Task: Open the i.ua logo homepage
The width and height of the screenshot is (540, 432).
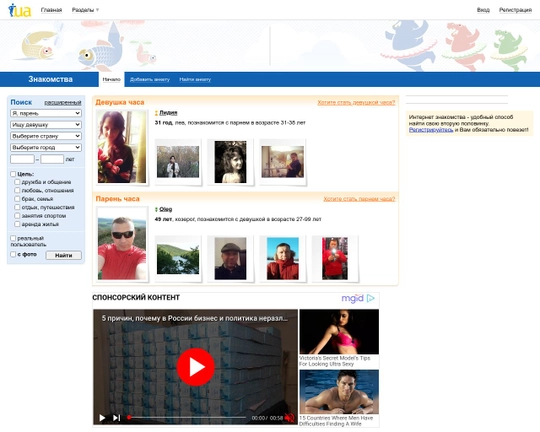Action: point(20,10)
